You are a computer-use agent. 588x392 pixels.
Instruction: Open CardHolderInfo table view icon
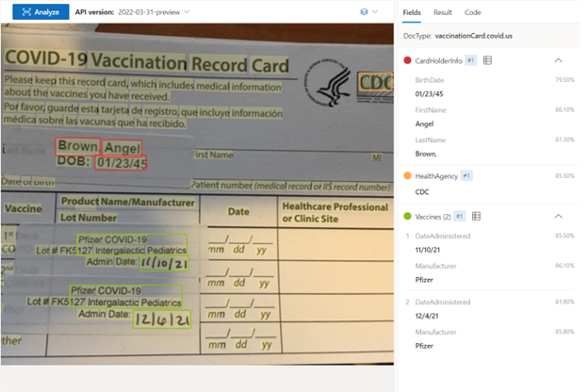coord(487,60)
